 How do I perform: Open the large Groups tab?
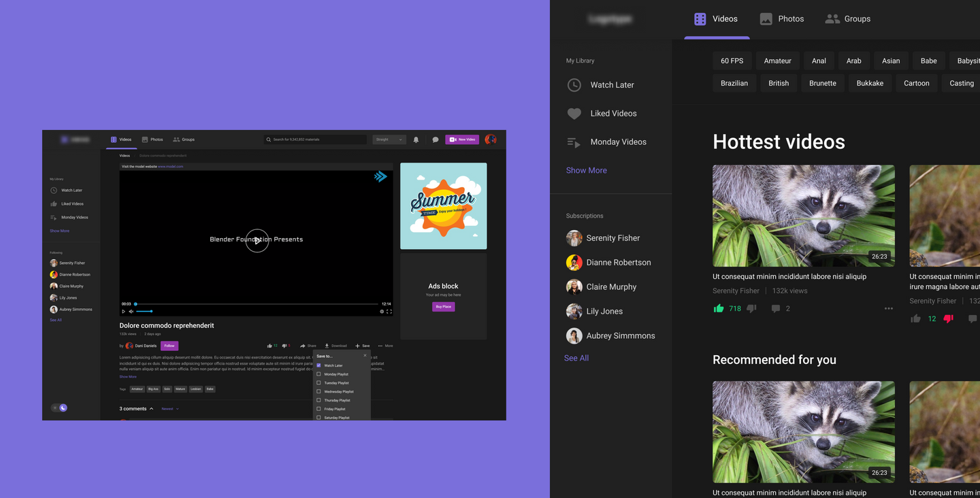click(847, 19)
